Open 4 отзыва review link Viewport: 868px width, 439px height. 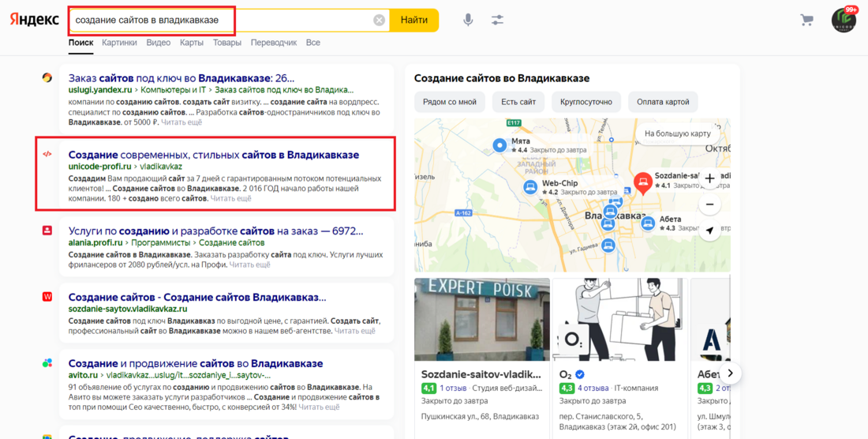pos(593,388)
